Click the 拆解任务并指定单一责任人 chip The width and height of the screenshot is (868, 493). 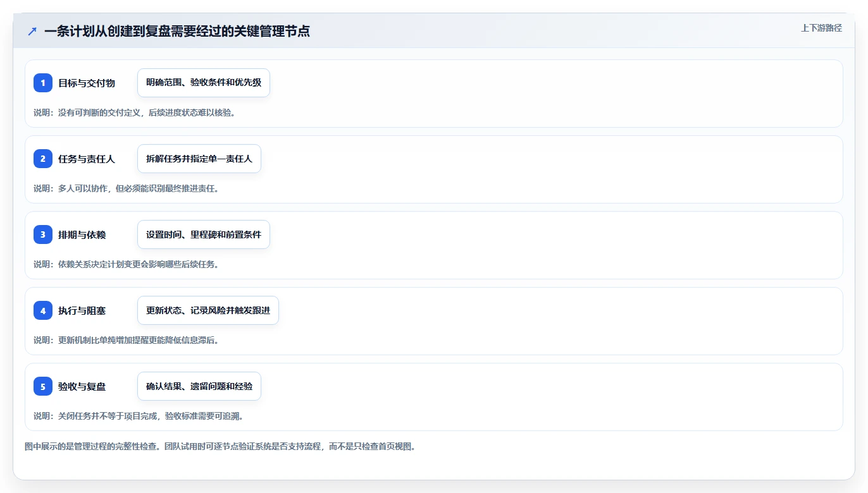(199, 159)
